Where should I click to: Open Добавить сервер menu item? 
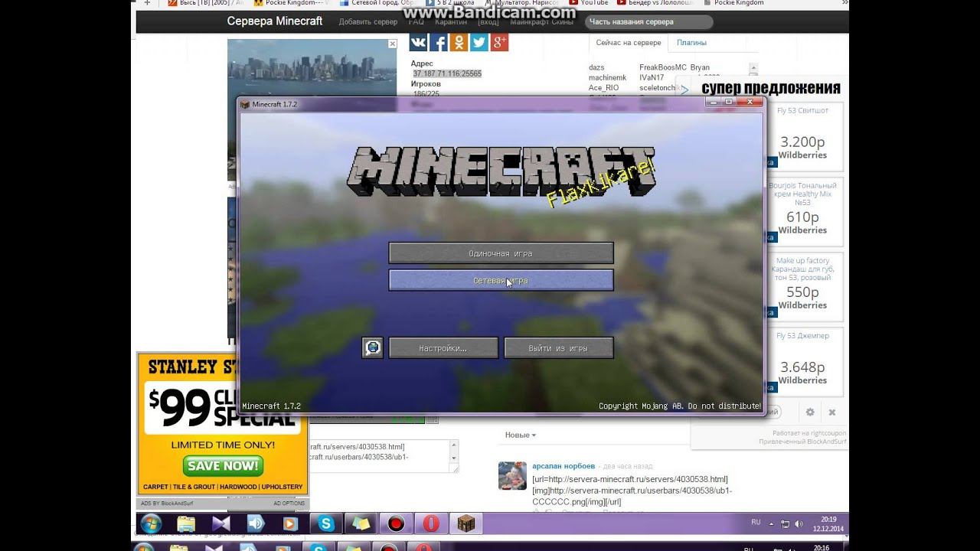tap(368, 21)
